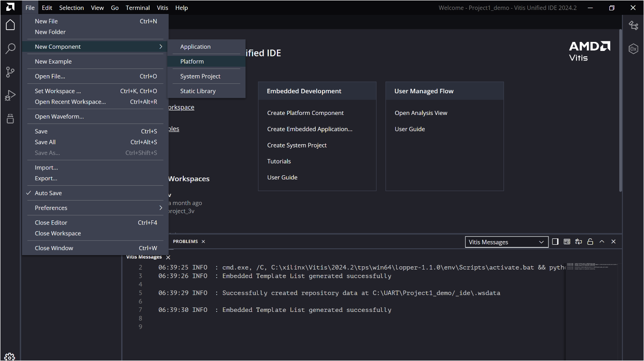Open the Tutorials link
The width and height of the screenshot is (644, 361).
tap(279, 161)
